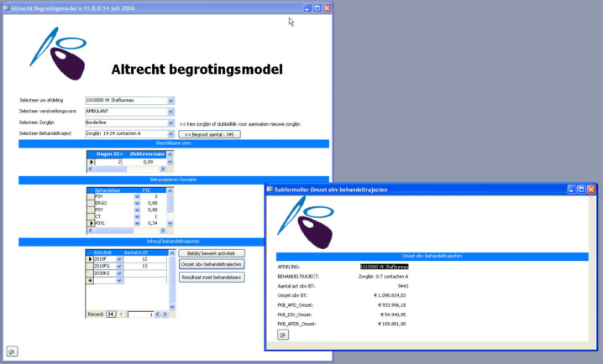Click the left arrow of the Beschikbare uren horizontal scrollbar
The image size is (603, 364).
click(91, 169)
